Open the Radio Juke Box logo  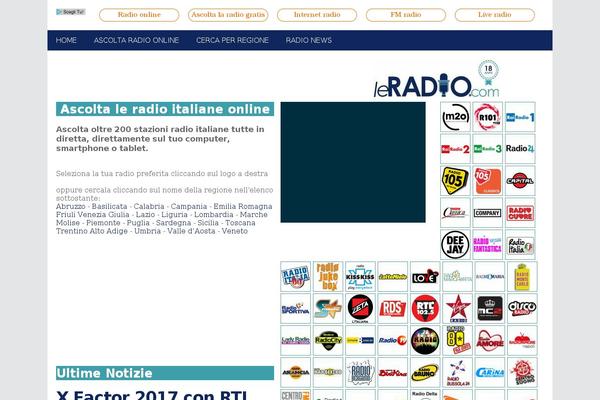click(x=328, y=277)
